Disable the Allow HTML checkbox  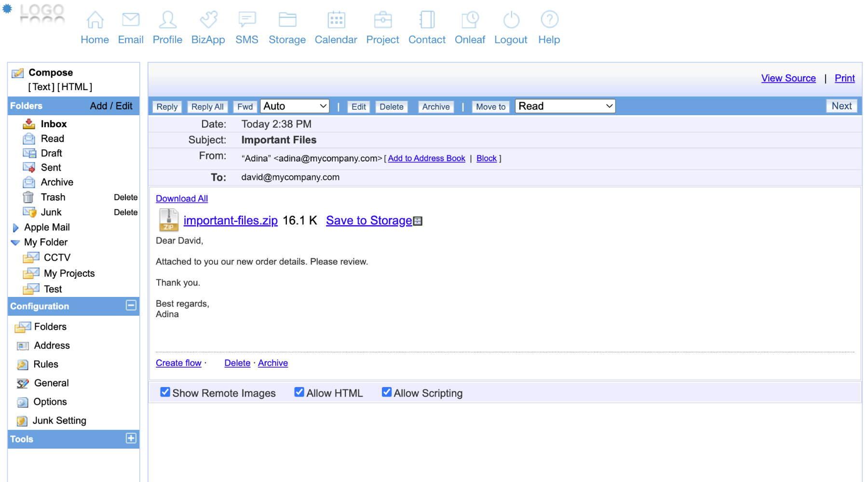299,392
